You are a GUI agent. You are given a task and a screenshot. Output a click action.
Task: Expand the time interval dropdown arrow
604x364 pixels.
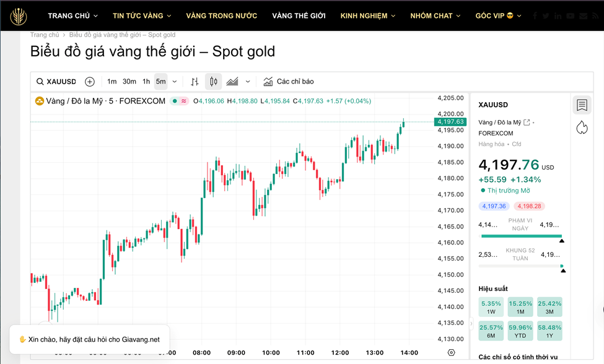pos(175,82)
